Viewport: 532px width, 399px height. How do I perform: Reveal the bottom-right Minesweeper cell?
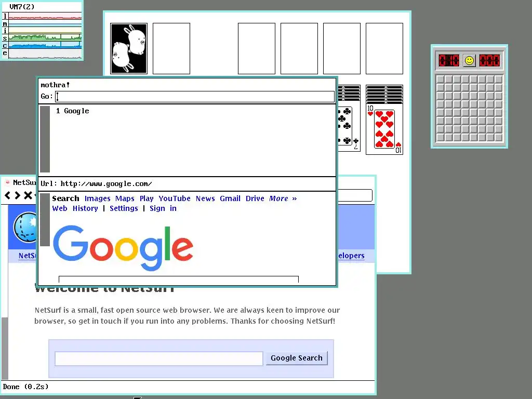coord(498,137)
